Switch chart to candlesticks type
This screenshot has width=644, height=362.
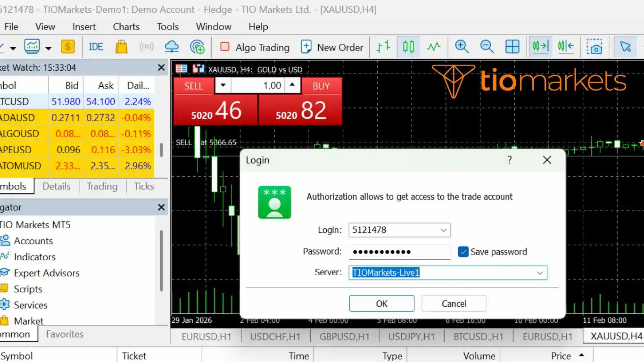pos(408,47)
